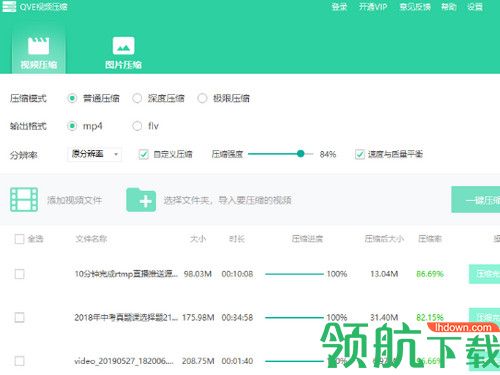Click the progress bar of 10分钟完成rtmp row
The image size is (500, 375).
click(294, 274)
